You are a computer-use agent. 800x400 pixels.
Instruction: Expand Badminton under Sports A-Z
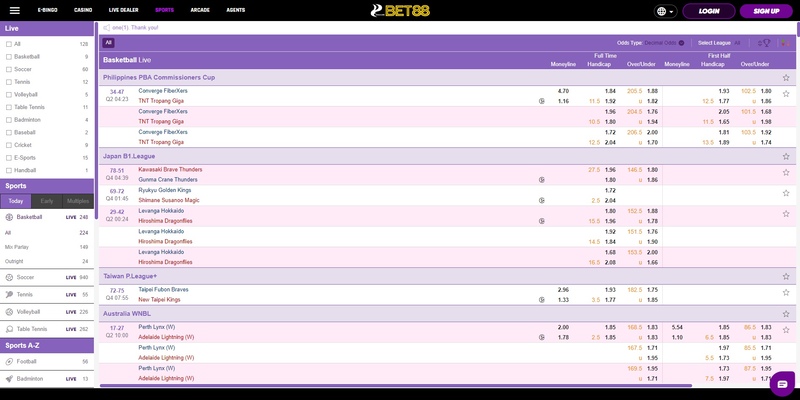click(47, 379)
